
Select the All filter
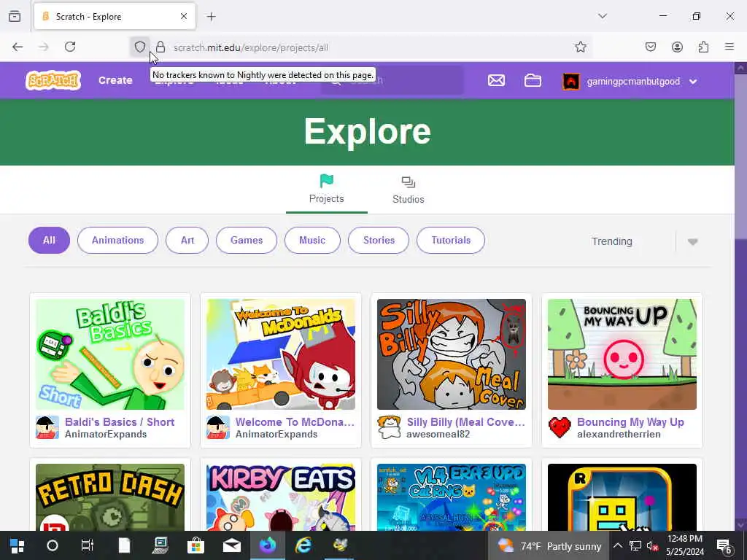[49, 240]
